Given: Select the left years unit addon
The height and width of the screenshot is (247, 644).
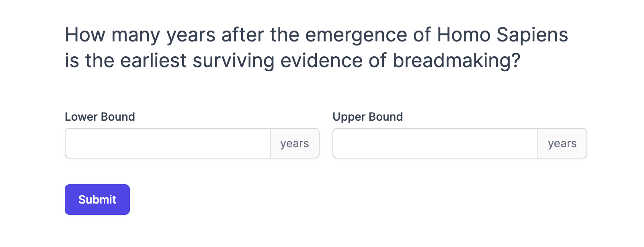Looking at the screenshot, I should click(x=295, y=143).
